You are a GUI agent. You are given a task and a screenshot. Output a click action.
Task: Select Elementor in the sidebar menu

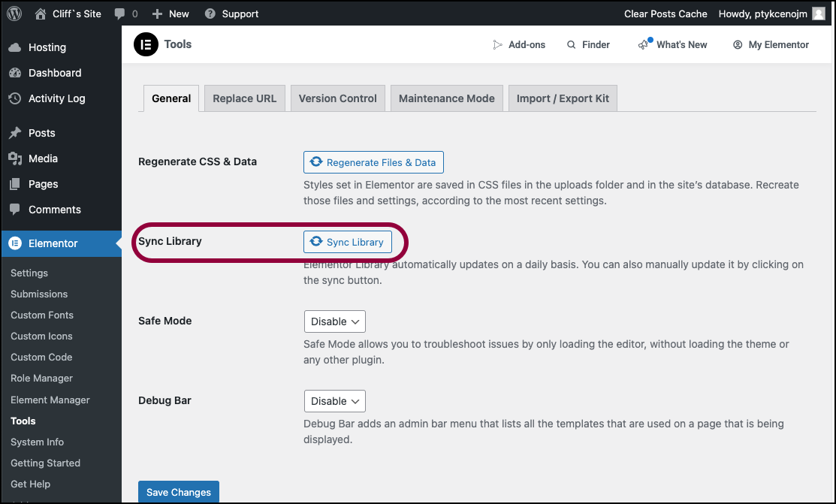pyautogui.click(x=61, y=243)
